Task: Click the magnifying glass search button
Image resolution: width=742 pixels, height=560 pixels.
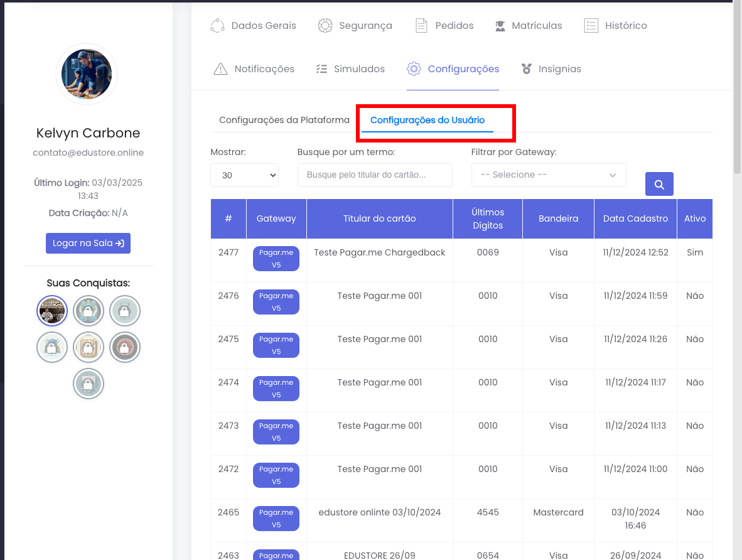Action: (x=659, y=184)
